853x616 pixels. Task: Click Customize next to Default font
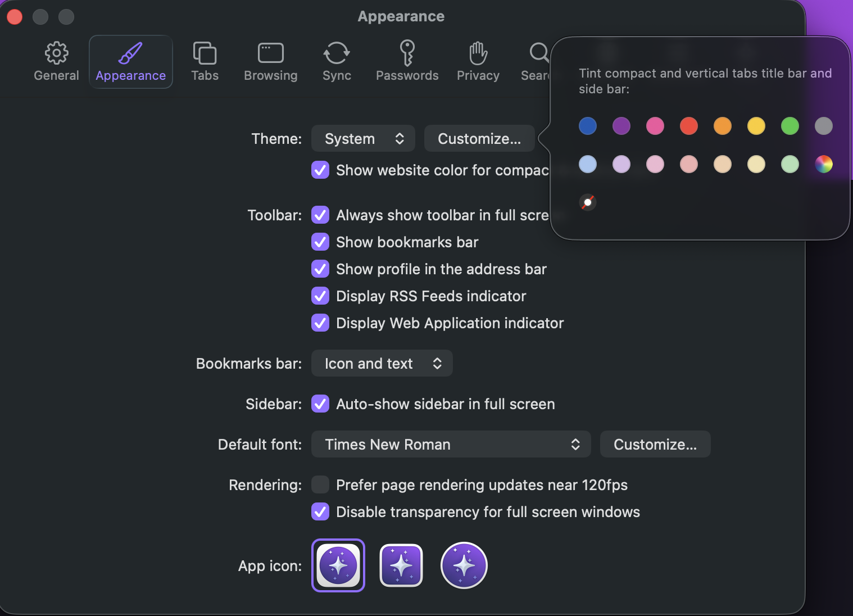click(x=655, y=445)
